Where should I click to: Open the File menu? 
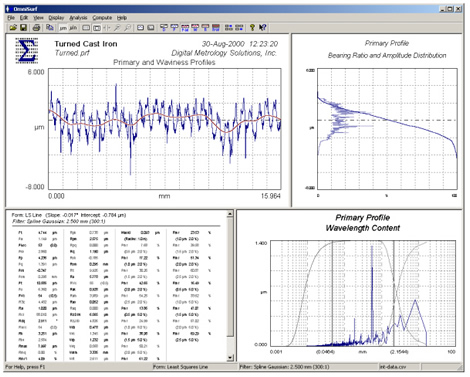click(11, 18)
